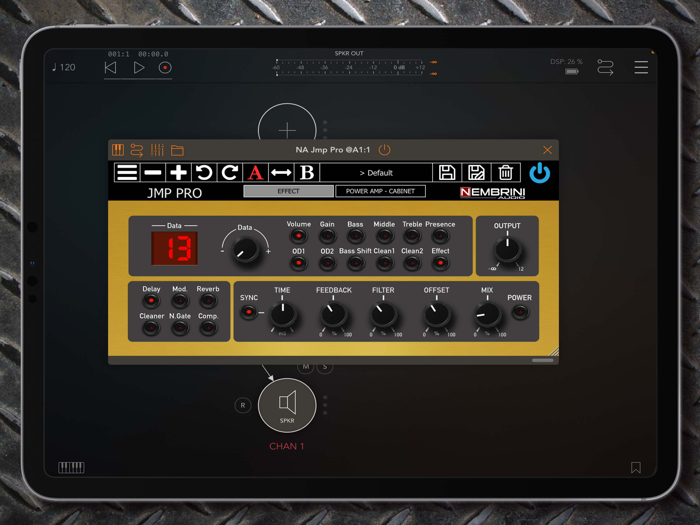Toggle the delay SYNC button
700x525 pixels.
pyautogui.click(x=249, y=312)
